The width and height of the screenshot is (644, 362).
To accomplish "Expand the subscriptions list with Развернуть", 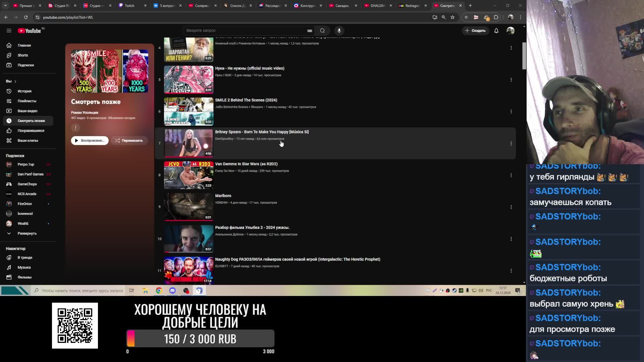I will point(27,233).
